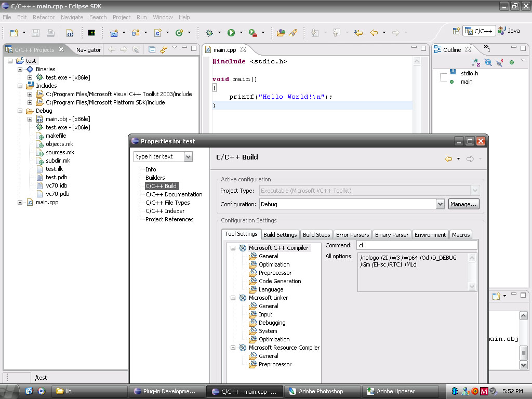
Task: Click the Print toolbar icon
Action: coord(50,33)
